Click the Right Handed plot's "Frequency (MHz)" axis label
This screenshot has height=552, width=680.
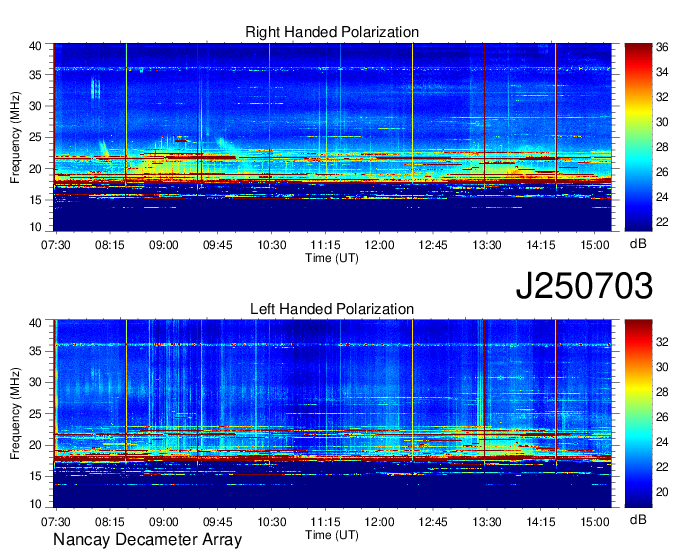click(15, 137)
